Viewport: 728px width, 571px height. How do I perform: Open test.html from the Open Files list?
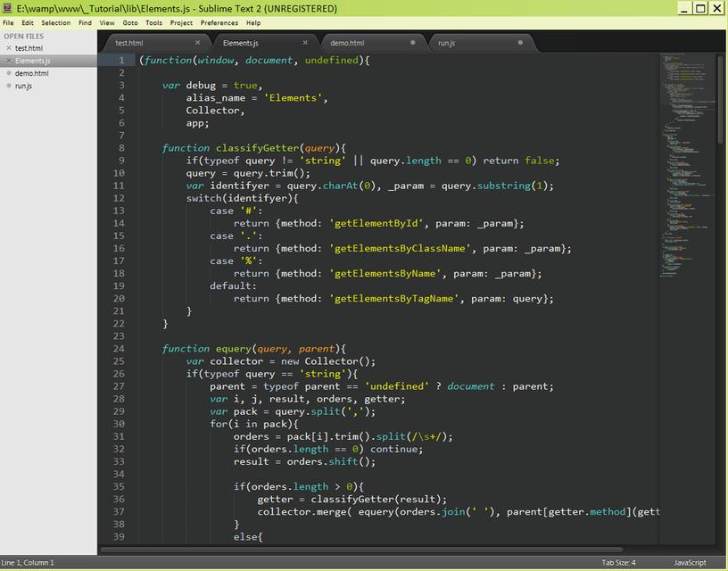29,48
